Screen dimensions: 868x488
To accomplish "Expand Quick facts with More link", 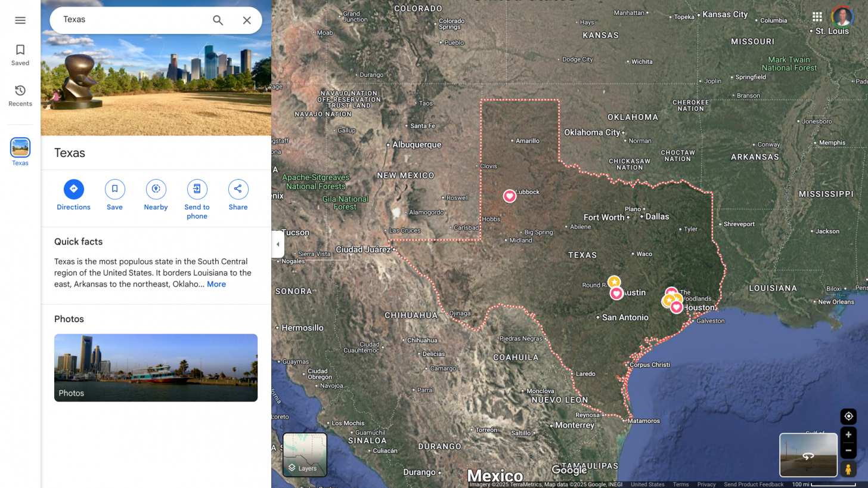I will click(216, 284).
